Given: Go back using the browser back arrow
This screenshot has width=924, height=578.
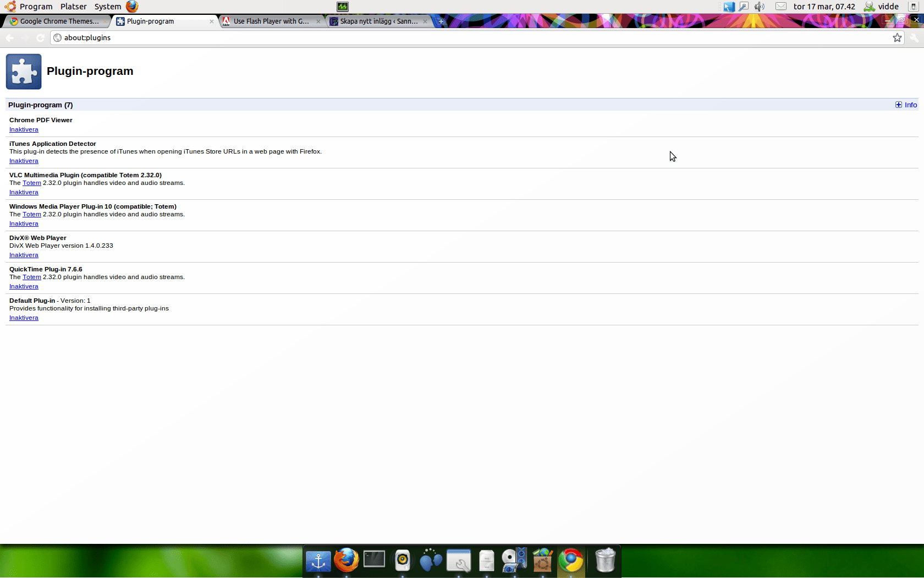Looking at the screenshot, I should [x=10, y=37].
